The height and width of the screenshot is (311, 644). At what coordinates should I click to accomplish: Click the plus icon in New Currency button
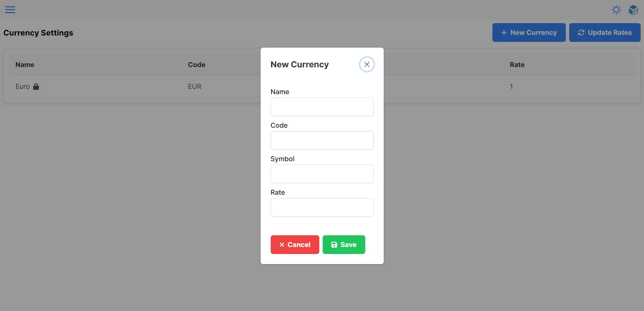(503, 33)
